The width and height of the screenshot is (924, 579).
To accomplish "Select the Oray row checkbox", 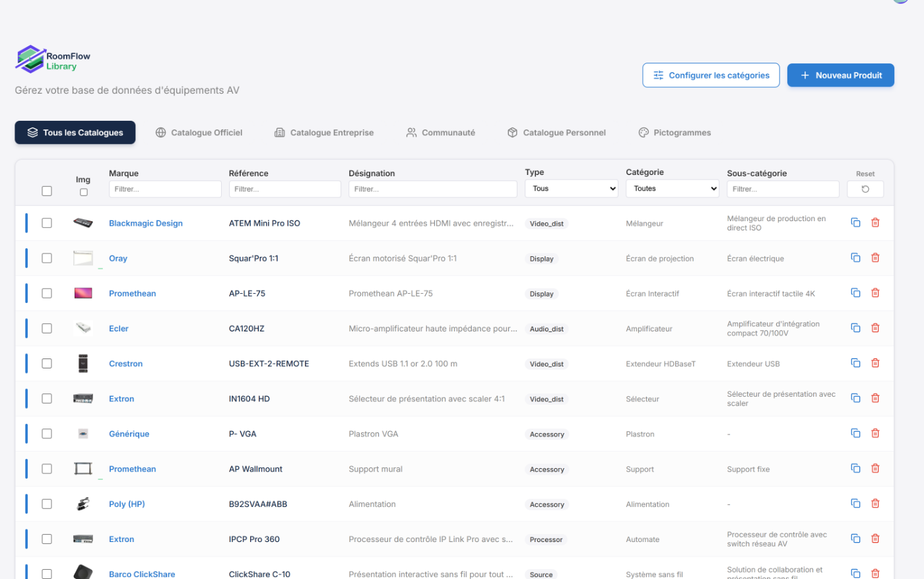I will point(47,258).
